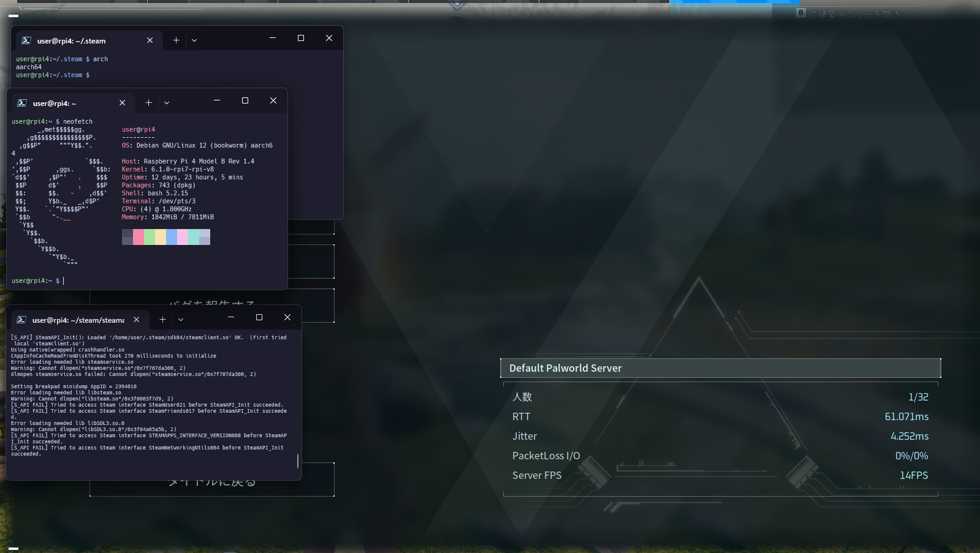Select the user@rpi4: ~/steam/steama… tab
Screen dimensions: 980x553
pos(80,320)
